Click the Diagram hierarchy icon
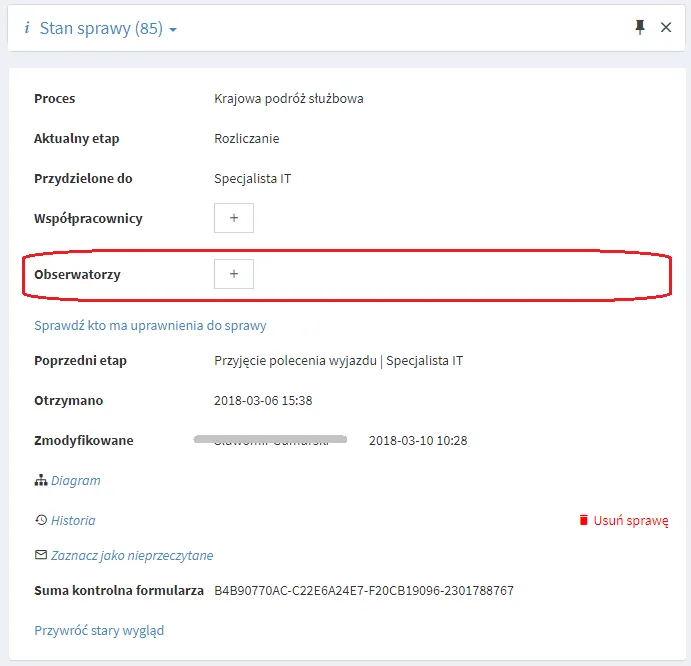This screenshot has width=691, height=666. pos(41,480)
